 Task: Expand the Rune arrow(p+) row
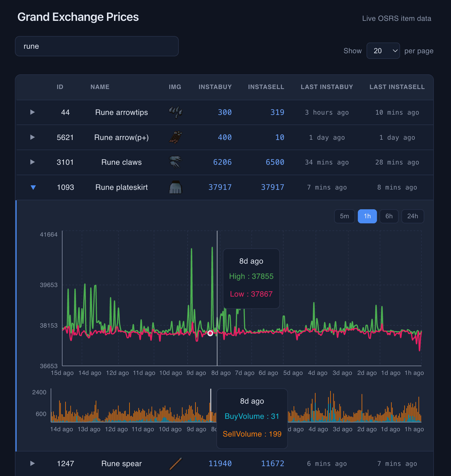[32, 137]
